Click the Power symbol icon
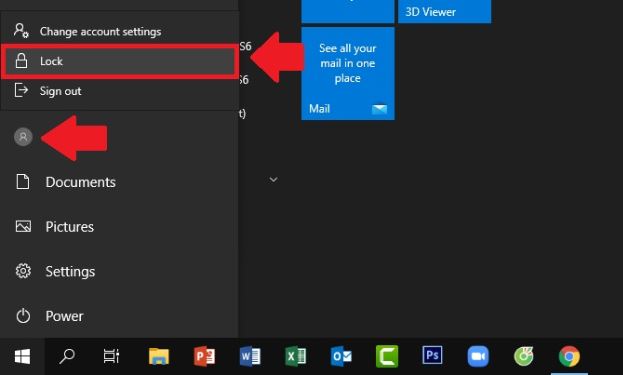Viewport: 623px width, 375px height. coord(23,316)
